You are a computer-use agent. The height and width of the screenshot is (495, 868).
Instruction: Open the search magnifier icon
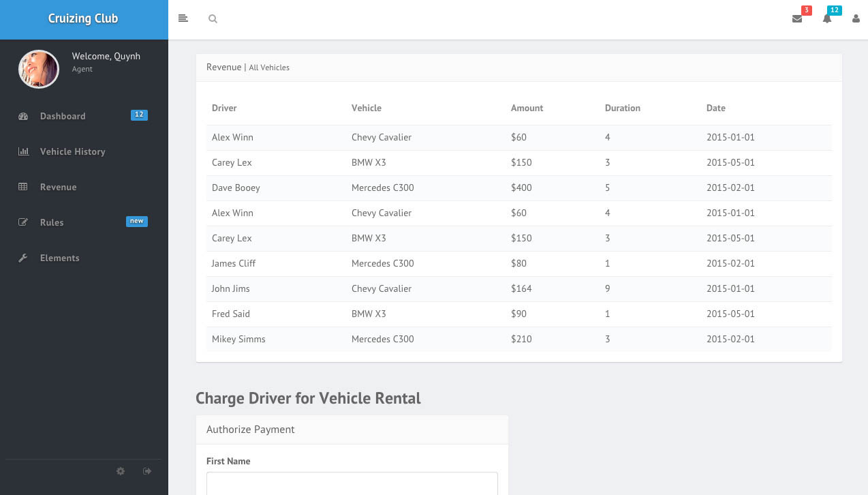[x=213, y=19]
